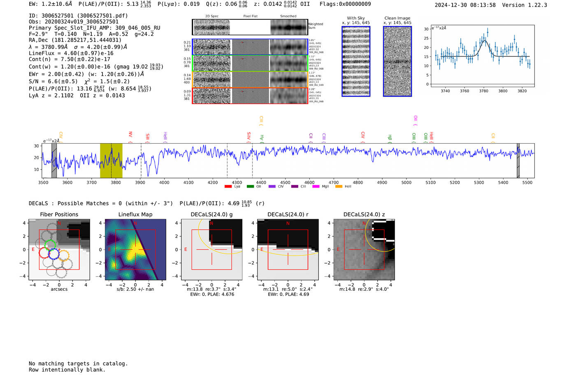576x392 pixels.
Task: Open the Weighted Sum 2D spectrum strip
Action: 250,27
